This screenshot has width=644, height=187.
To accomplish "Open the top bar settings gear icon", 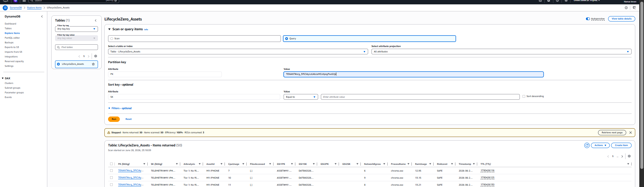I will coord(566,1).
